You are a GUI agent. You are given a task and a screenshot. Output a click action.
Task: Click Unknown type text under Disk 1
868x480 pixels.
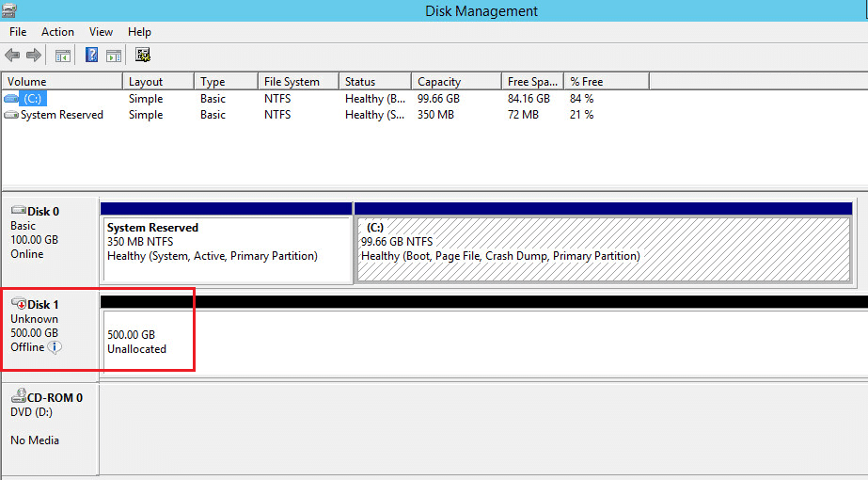tap(34, 319)
